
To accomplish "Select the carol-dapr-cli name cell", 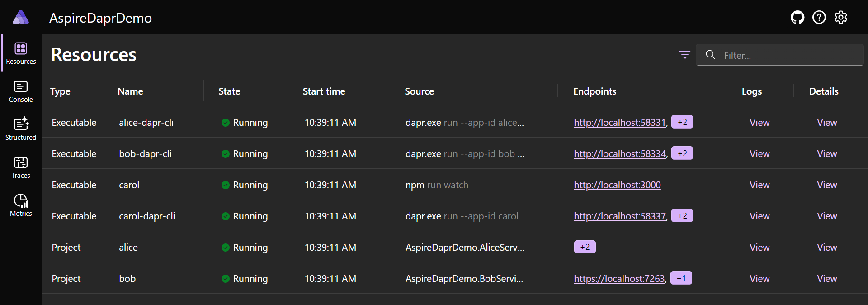I will [x=147, y=216].
